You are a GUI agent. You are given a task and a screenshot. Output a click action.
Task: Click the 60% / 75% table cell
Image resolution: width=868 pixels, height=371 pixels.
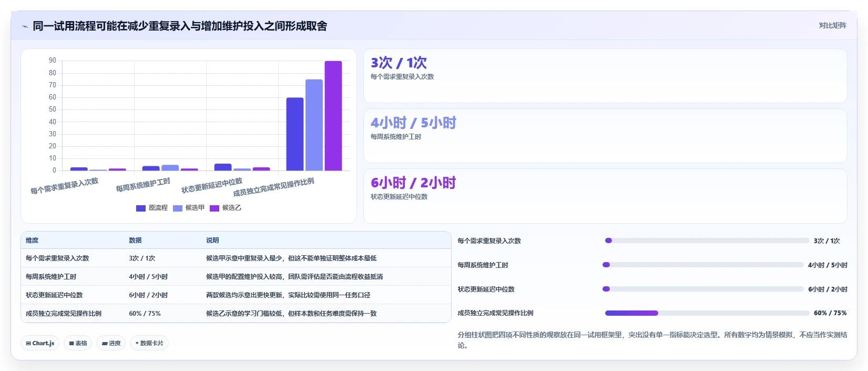tap(145, 314)
